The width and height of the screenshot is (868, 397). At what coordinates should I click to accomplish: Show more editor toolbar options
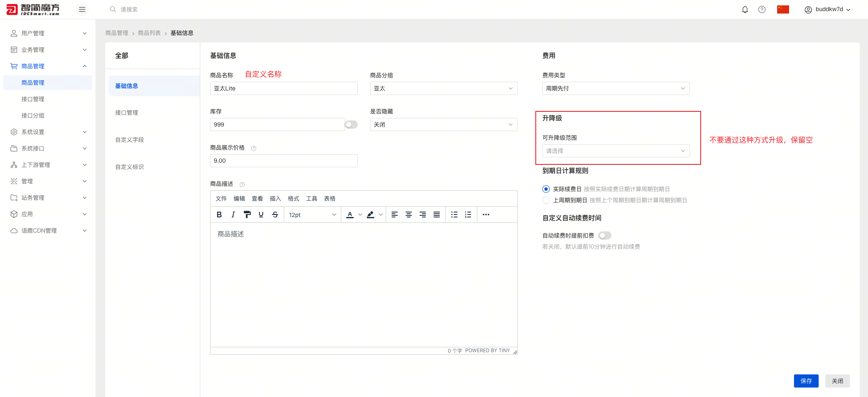(486, 215)
